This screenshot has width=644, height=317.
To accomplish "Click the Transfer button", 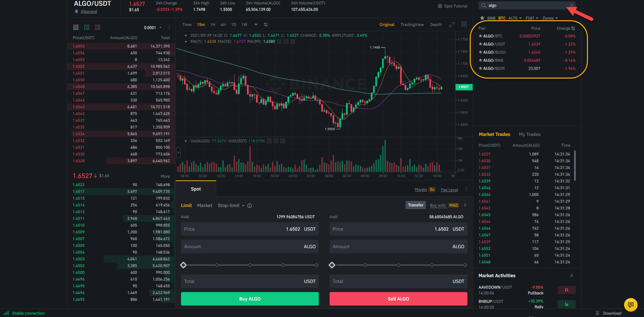I will click(416, 205).
